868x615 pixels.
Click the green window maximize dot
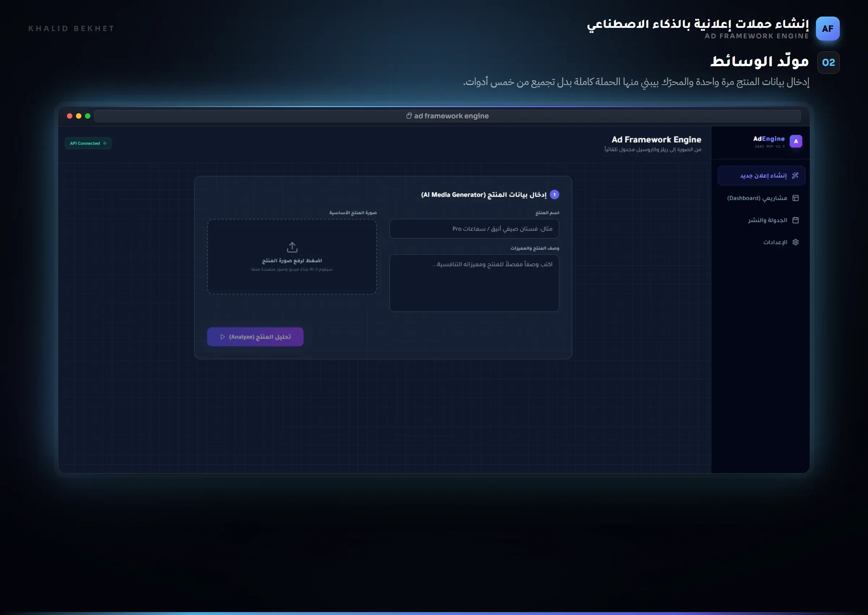[88, 116]
